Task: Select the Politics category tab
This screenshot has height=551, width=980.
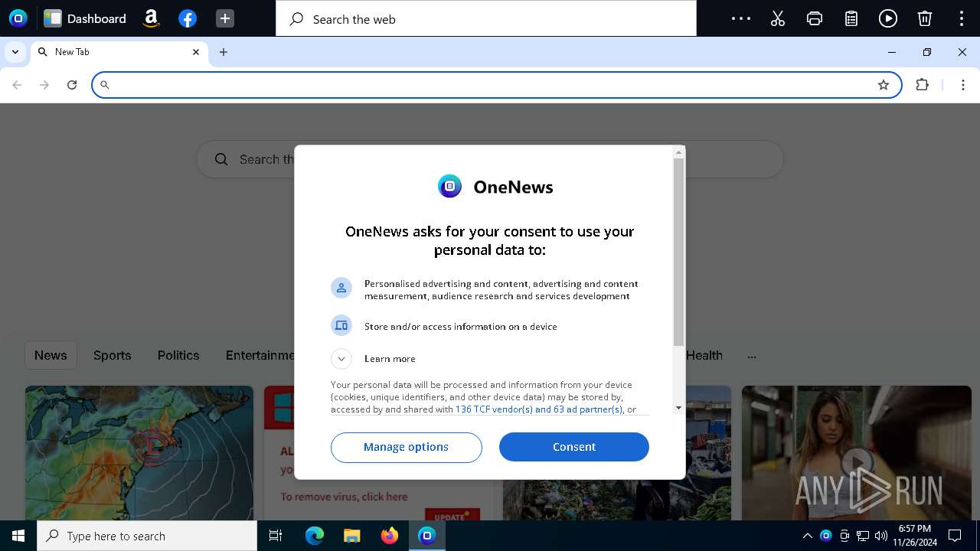Action: click(178, 355)
